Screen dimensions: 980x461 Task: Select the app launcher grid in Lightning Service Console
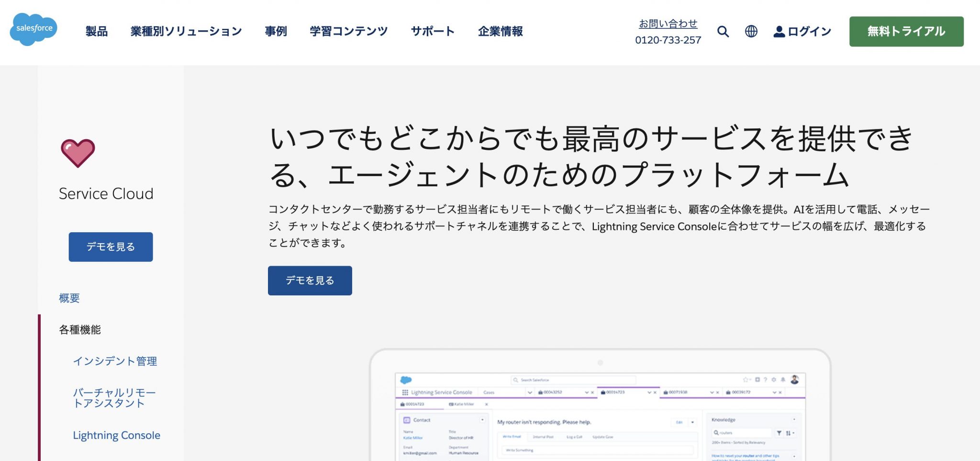coord(404,392)
